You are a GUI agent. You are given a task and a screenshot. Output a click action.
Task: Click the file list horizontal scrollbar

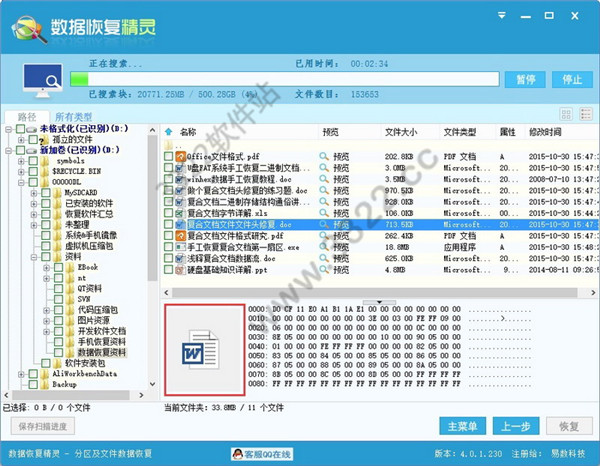click(374, 293)
